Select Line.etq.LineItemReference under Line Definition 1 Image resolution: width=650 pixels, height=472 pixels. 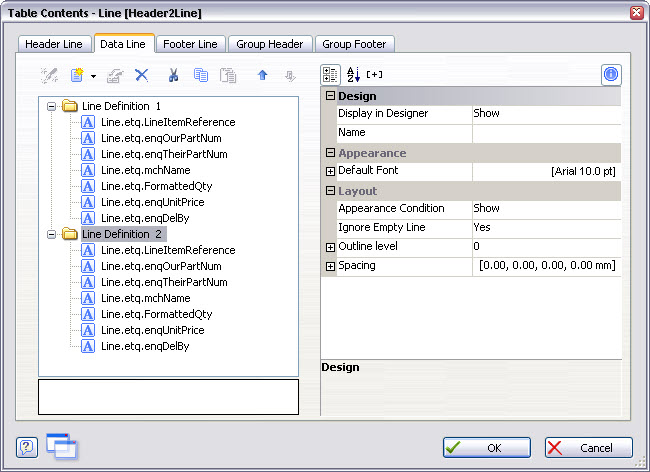[x=168, y=122]
